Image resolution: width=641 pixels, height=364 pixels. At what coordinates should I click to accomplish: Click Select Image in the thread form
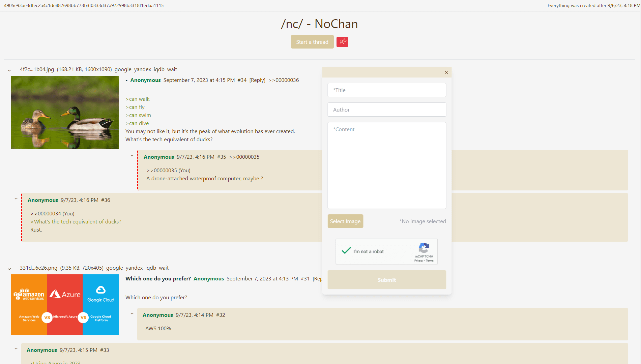tap(345, 221)
